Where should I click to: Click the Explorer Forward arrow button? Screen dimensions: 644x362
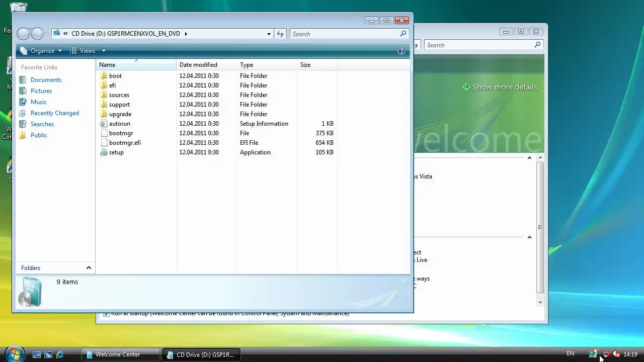37,34
